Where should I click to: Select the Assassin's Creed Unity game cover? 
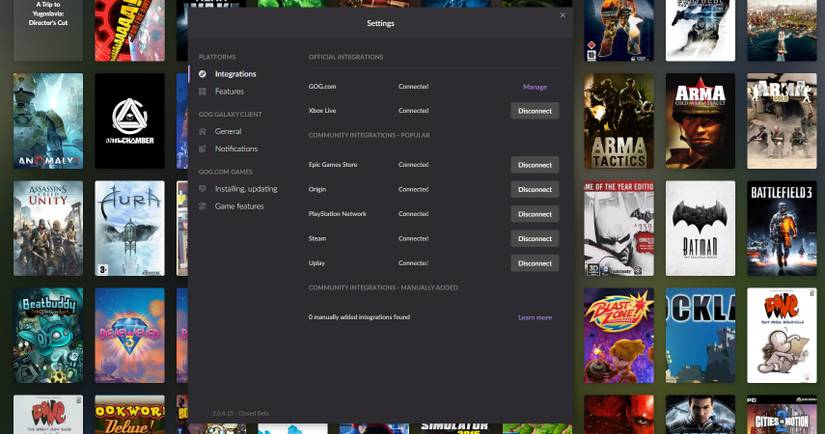[48, 228]
